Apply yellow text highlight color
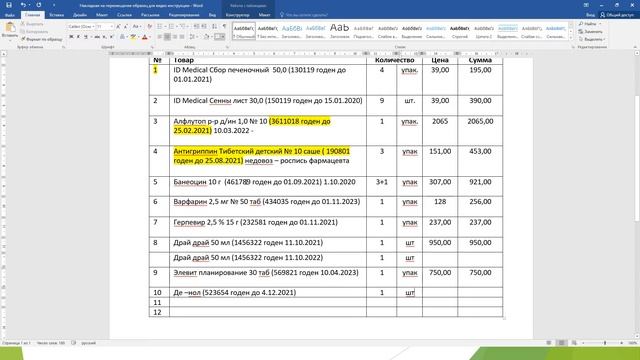Image resolution: width=640 pixels, height=360 pixels. click(133, 37)
